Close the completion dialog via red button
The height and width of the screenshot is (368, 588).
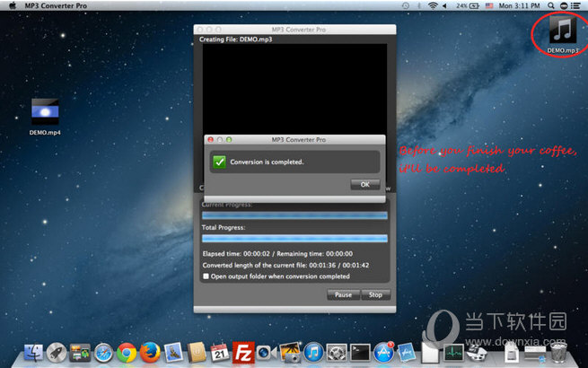[x=210, y=139]
